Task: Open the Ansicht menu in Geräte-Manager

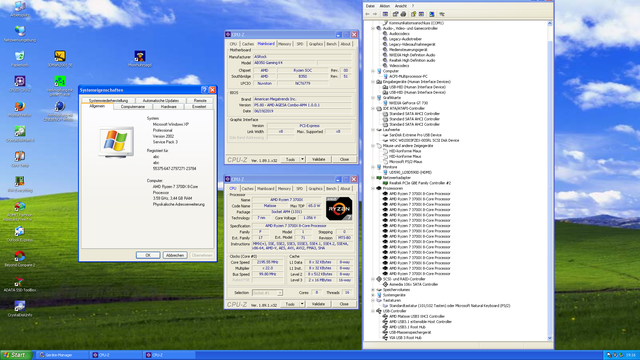Action: [400, 6]
